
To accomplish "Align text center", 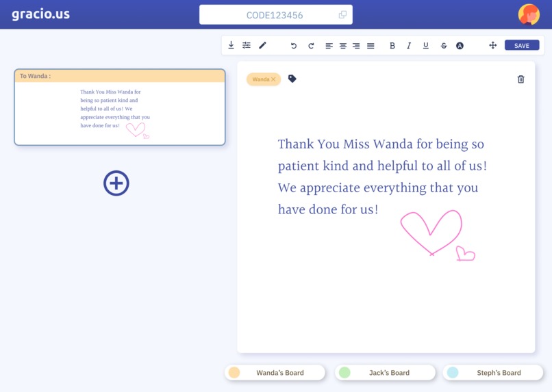I will 343,46.
